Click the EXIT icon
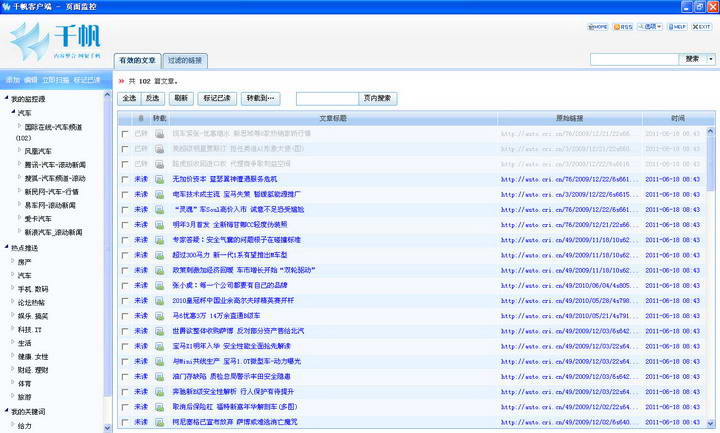 click(701, 27)
